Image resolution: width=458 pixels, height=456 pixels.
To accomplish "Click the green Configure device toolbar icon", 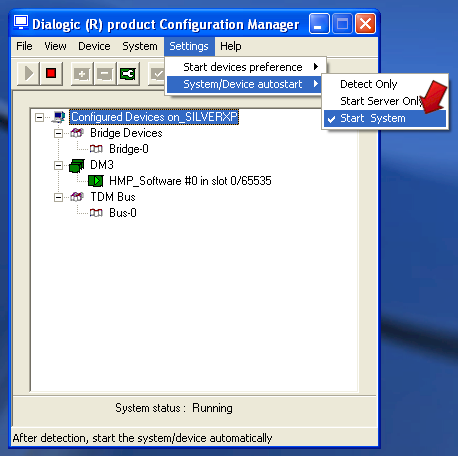I will 128,74.
